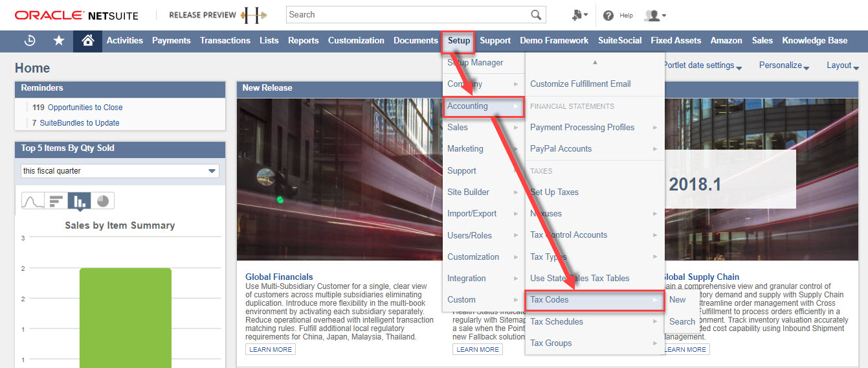Open the Amazon menu

(726, 40)
